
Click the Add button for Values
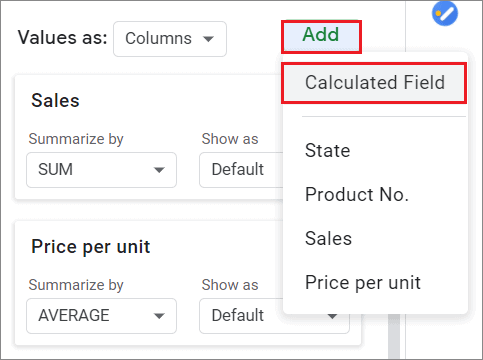(x=321, y=36)
